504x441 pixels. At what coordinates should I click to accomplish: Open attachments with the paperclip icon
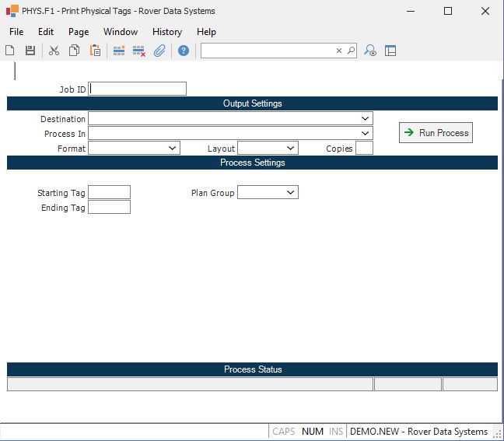(159, 51)
